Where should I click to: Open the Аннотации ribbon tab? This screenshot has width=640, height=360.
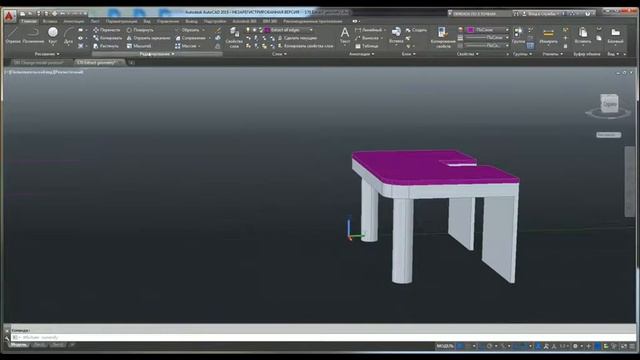[x=73, y=21]
